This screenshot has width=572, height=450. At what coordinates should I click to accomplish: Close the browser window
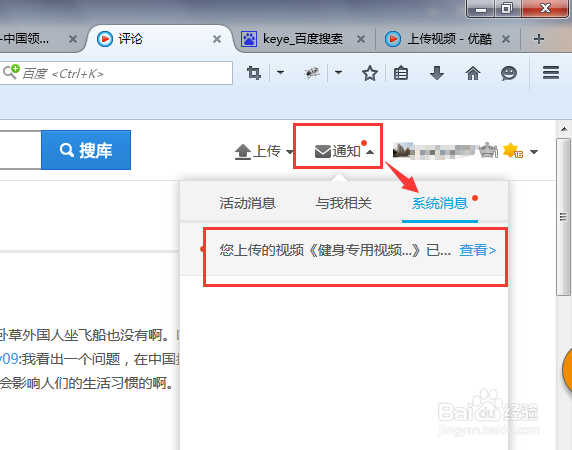point(545,8)
